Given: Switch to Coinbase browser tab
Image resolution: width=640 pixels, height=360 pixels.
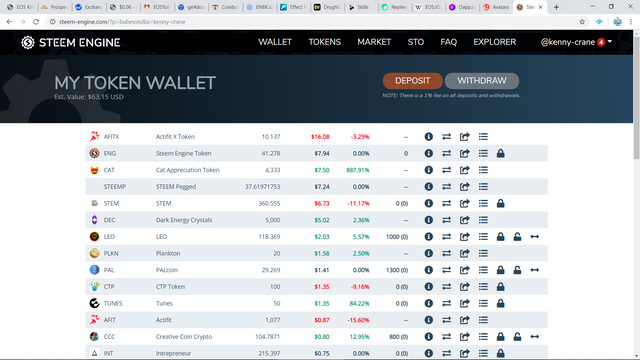Looking at the screenshot, I should (225, 7).
